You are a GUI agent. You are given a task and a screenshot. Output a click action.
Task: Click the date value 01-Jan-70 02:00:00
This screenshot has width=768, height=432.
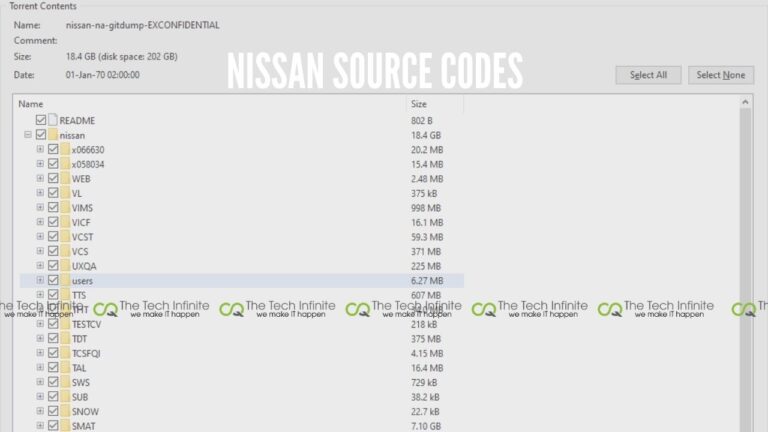(102, 75)
